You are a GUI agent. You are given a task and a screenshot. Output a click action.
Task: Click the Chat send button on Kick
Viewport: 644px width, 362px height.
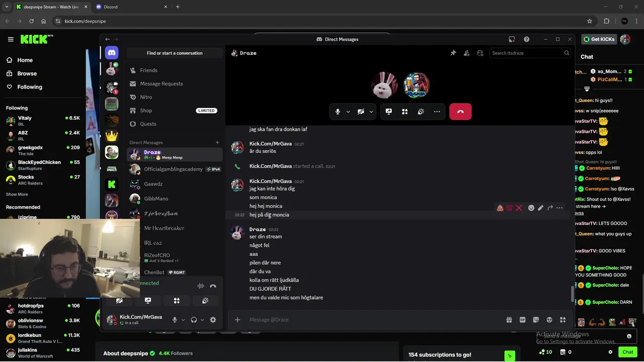click(x=627, y=352)
